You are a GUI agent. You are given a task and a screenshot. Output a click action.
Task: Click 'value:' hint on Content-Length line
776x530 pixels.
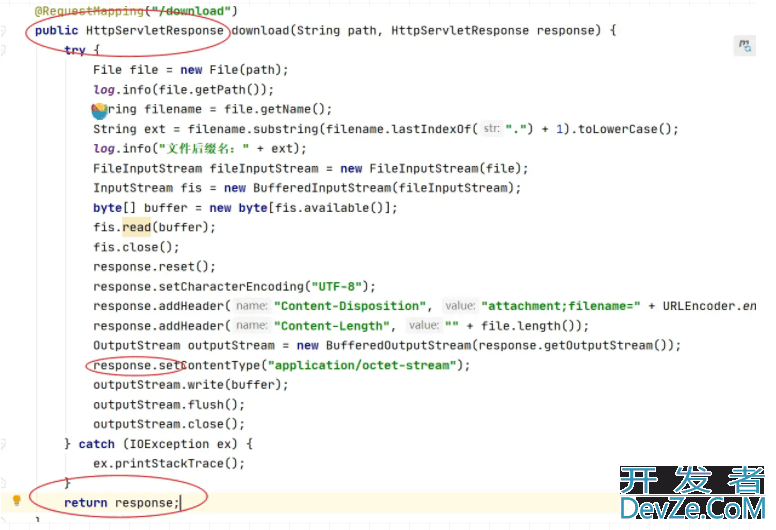pos(424,326)
